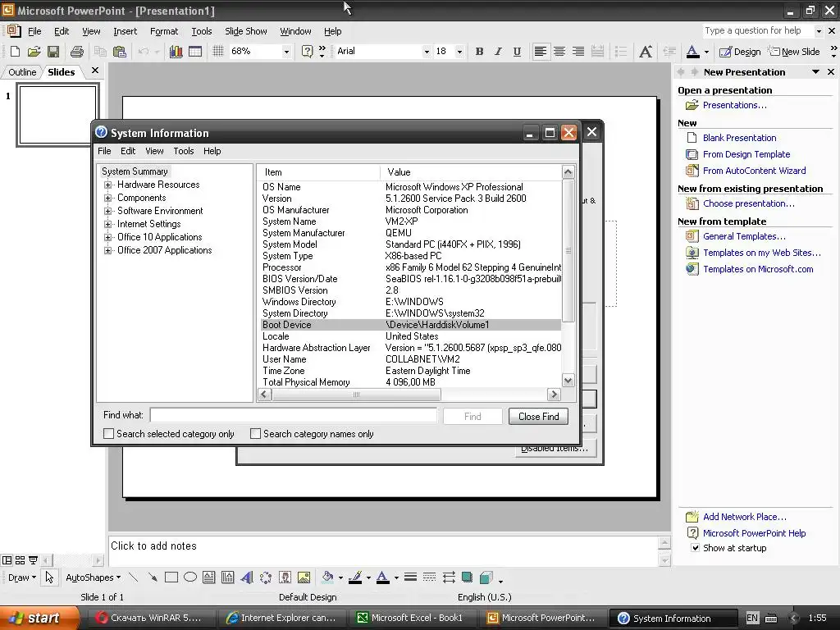Open Line Color picker arrow on Draw toolbar

tap(368, 578)
